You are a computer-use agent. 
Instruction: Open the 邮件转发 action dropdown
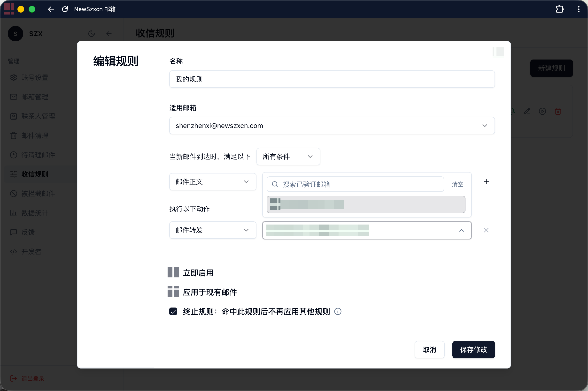pyautogui.click(x=213, y=230)
